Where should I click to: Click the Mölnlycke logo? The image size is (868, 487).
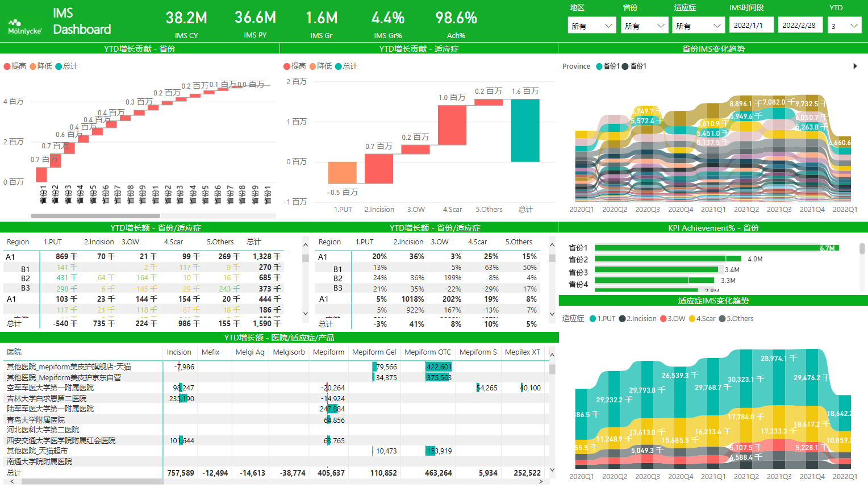(x=24, y=27)
